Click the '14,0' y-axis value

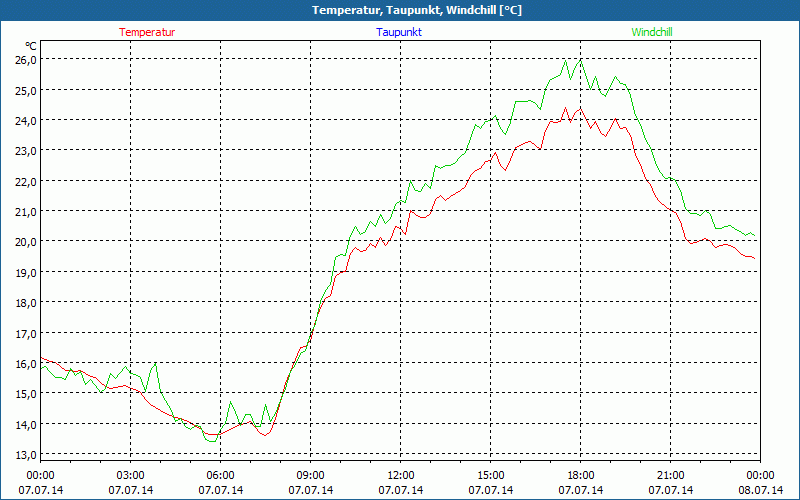click(26, 424)
